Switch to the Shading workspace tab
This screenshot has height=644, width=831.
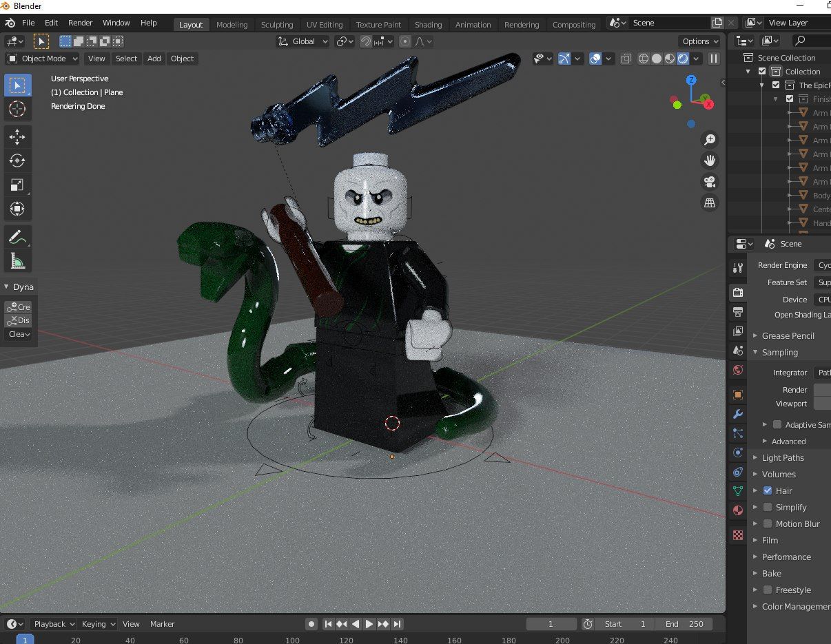(x=428, y=24)
